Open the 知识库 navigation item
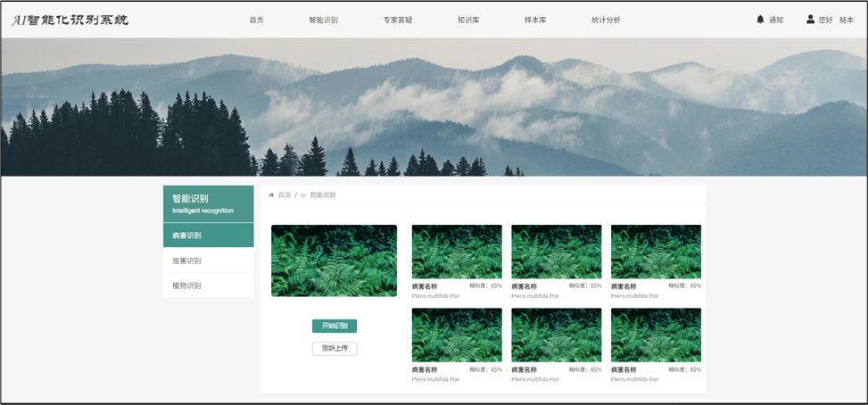 click(x=468, y=20)
